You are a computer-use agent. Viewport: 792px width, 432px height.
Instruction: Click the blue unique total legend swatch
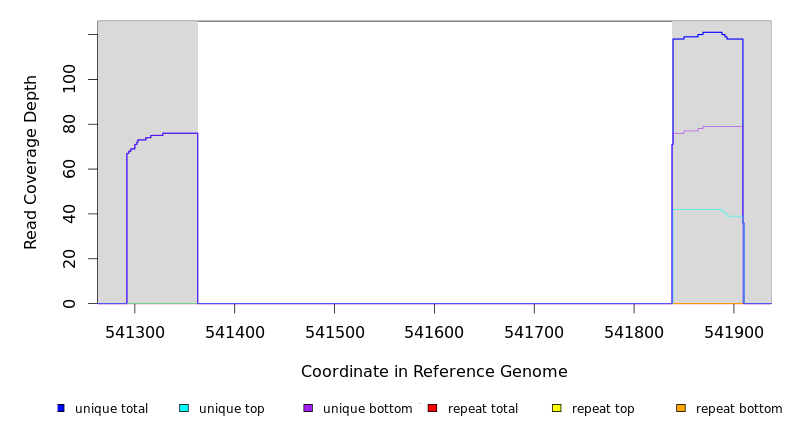pyautogui.click(x=61, y=408)
